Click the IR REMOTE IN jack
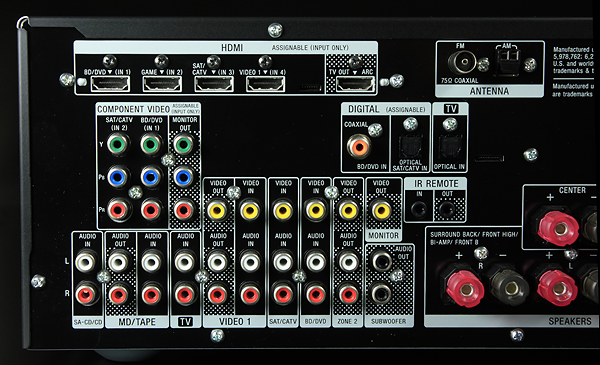Image resolution: width=600 pixels, height=365 pixels. click(x=418, y=209)
